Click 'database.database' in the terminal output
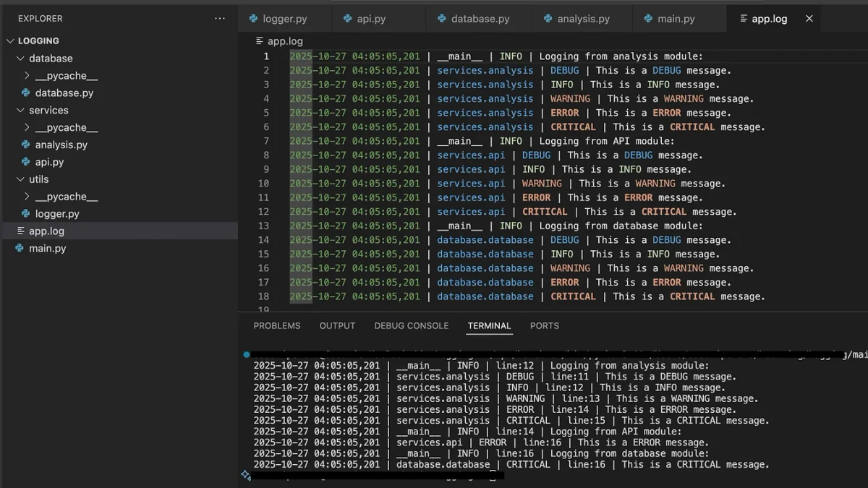 (443, 465)
